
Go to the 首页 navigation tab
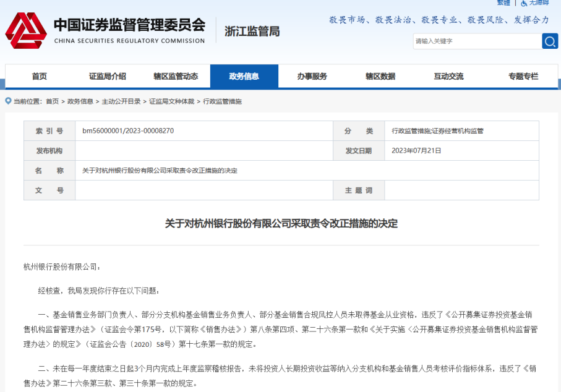[40, 77]
